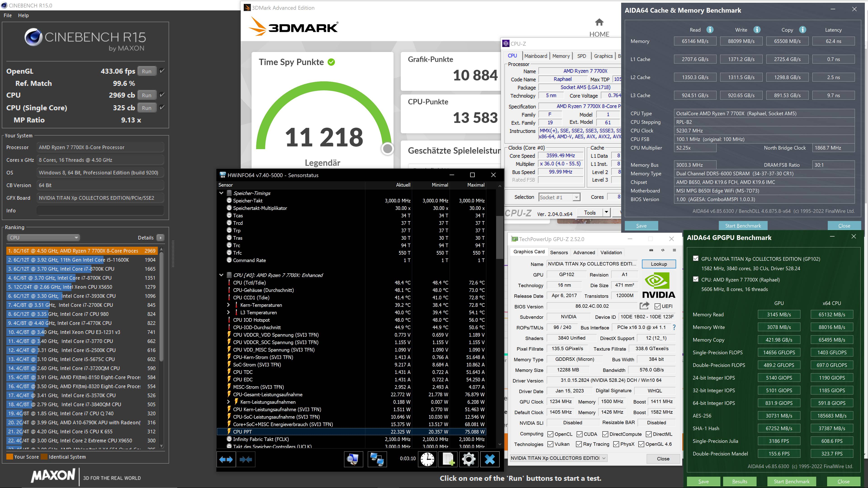Toggle GPU-Z Vulkan checkbox
The image size is (868, 488).
(550, 444)
